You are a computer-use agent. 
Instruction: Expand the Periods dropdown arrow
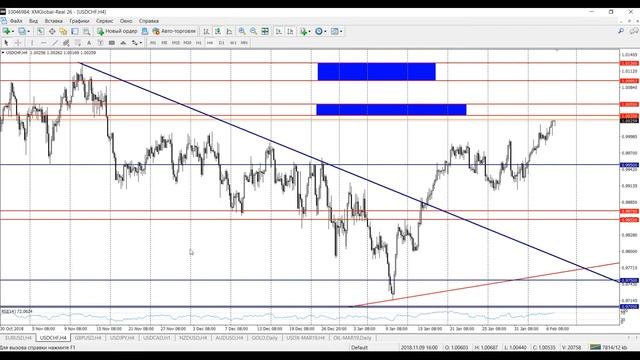tap(325, 31)
